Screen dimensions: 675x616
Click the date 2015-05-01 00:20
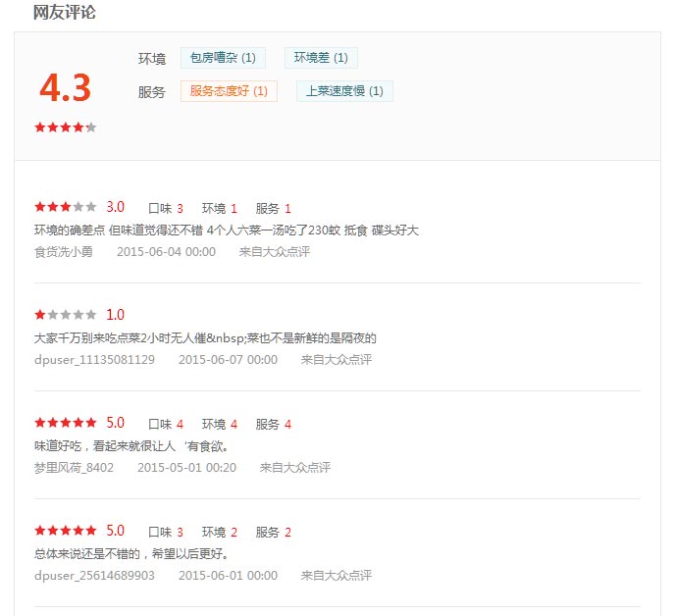point(186,468)
